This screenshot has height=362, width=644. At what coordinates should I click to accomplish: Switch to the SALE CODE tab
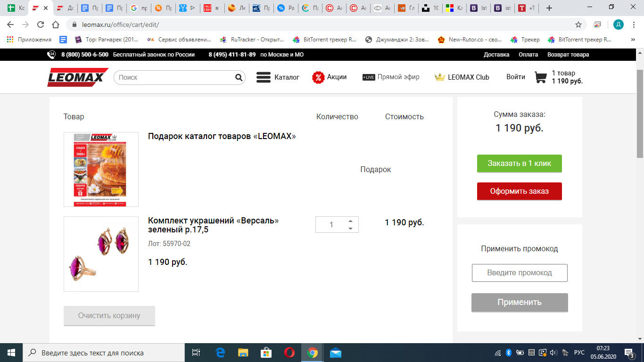click(x=212, y=8)
